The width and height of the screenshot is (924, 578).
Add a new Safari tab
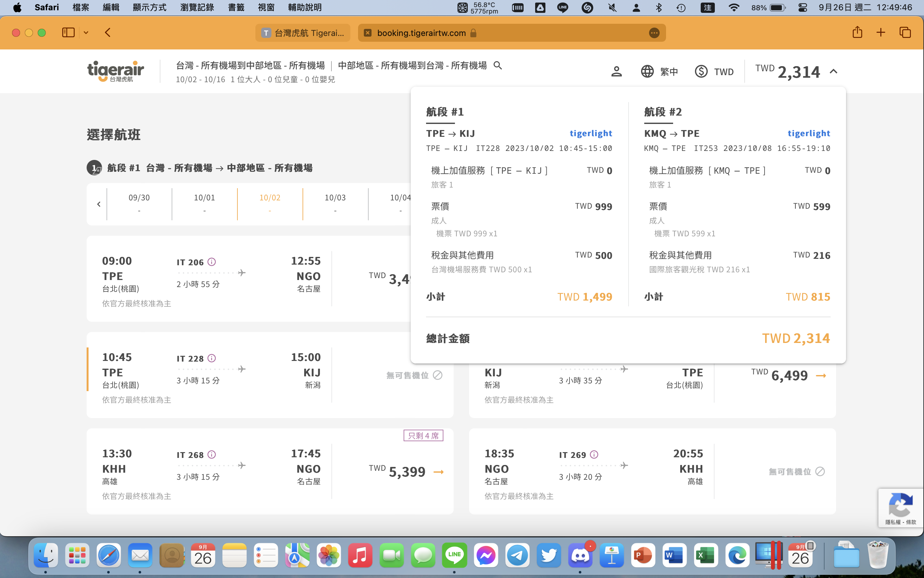881,32
